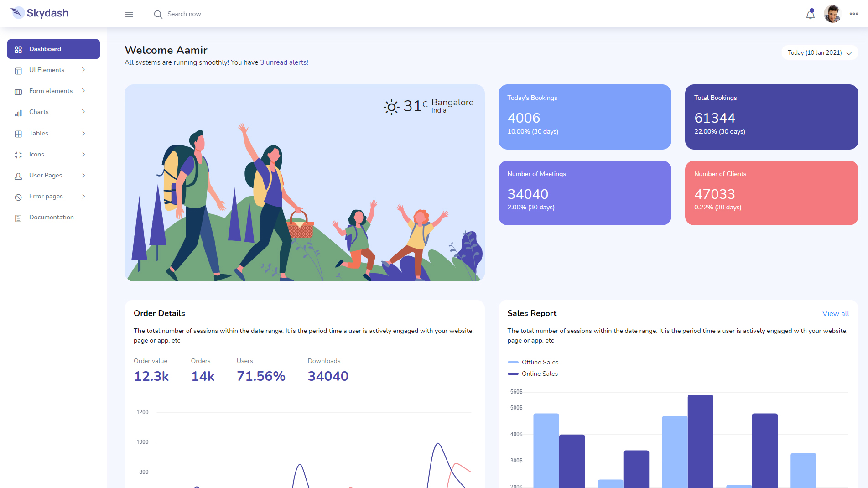Click the 3 unread alerts link
This screenshot has width=868, height=488.
(x=284, y=62)
